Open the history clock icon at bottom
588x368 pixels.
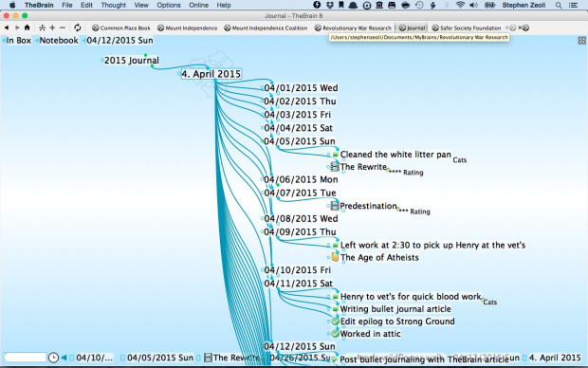coord(53,358)
